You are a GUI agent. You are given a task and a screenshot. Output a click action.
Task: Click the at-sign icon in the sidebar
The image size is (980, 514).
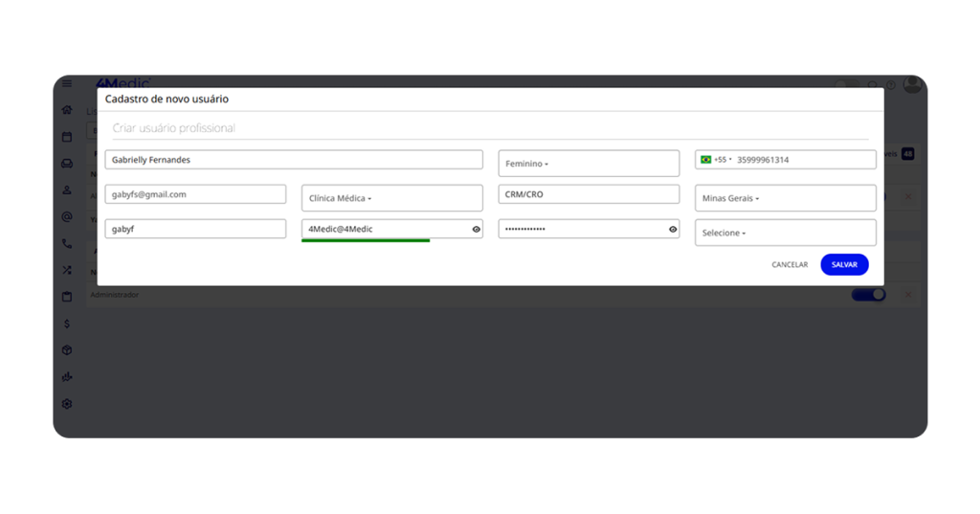pos(67,217)
